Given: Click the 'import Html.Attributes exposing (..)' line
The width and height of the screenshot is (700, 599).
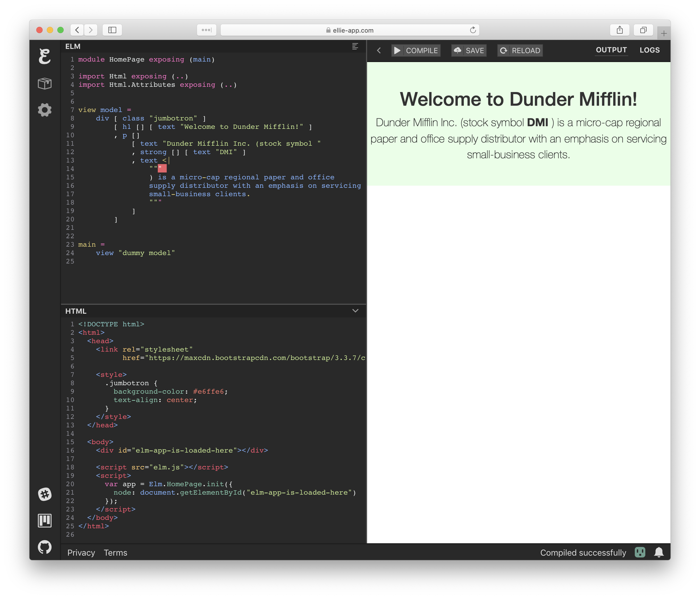Looking at the screenshot, I should tap(158, 85).
